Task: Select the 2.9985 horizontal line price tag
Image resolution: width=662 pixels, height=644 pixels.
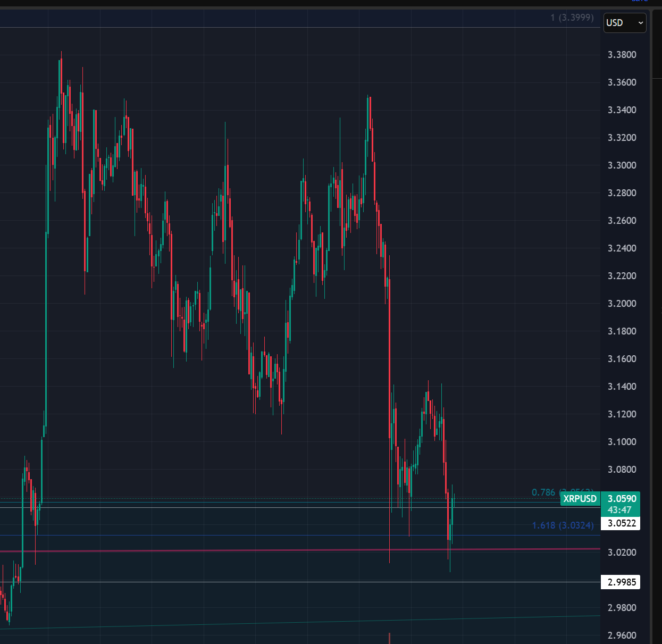Action: pos(621,582)
